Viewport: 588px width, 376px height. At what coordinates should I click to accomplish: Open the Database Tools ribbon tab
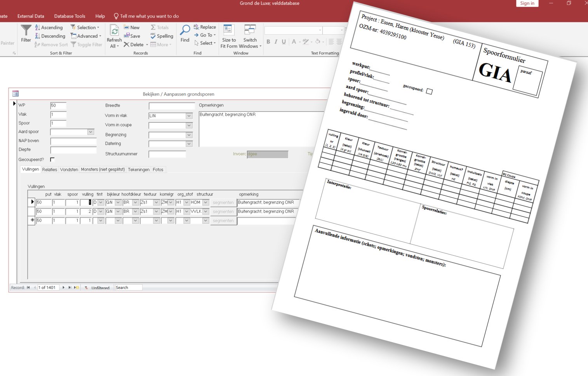(x=70, y=16)
